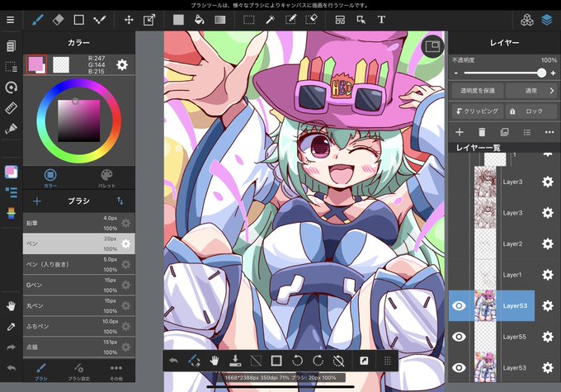
Task: Open the layer more options ellipsis
Action: [x=549, y=133]
